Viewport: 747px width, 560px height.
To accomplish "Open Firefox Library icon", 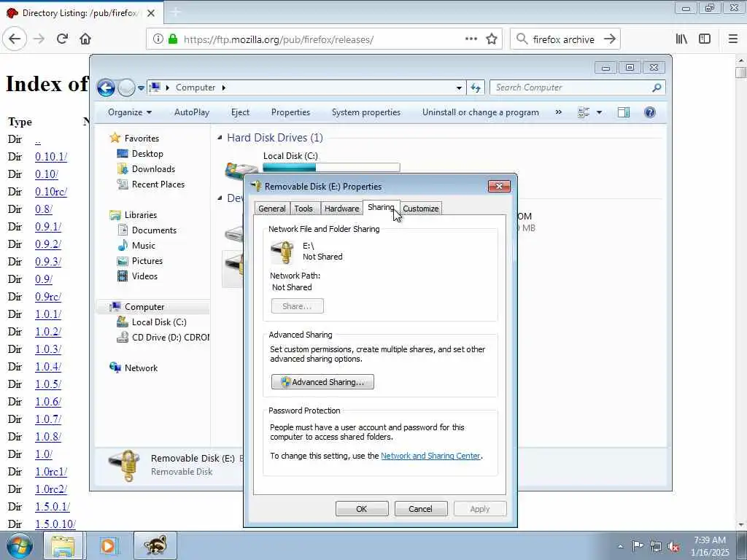I will click(x=681, y=39).
